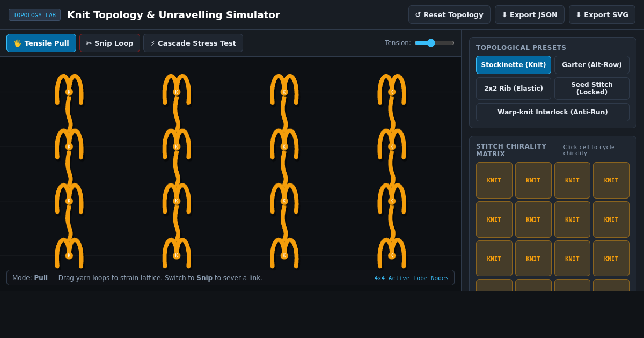The height and width of the screenshot is (338, 644).
Task: Cycle chirality of row 3 column 2 cell
Action: pos(533,259)
